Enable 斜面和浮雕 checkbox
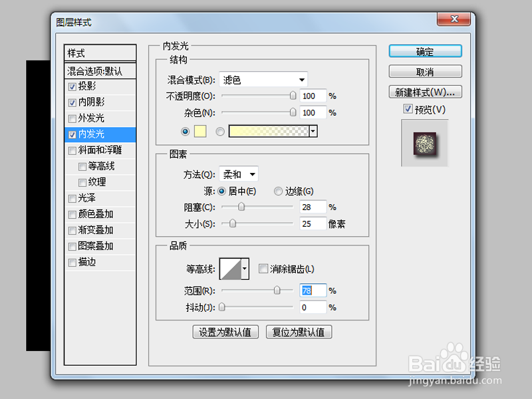The image size is (532, 399). coord(72,151)
